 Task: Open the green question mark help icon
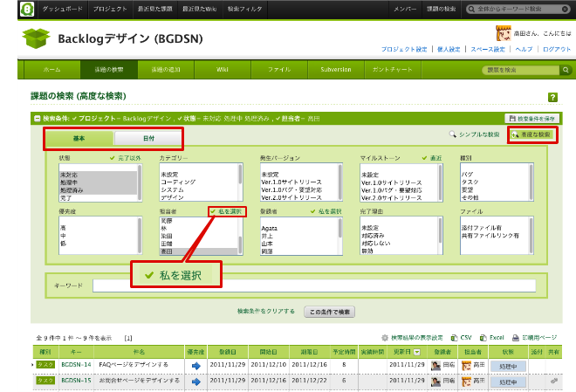[552, 98]
